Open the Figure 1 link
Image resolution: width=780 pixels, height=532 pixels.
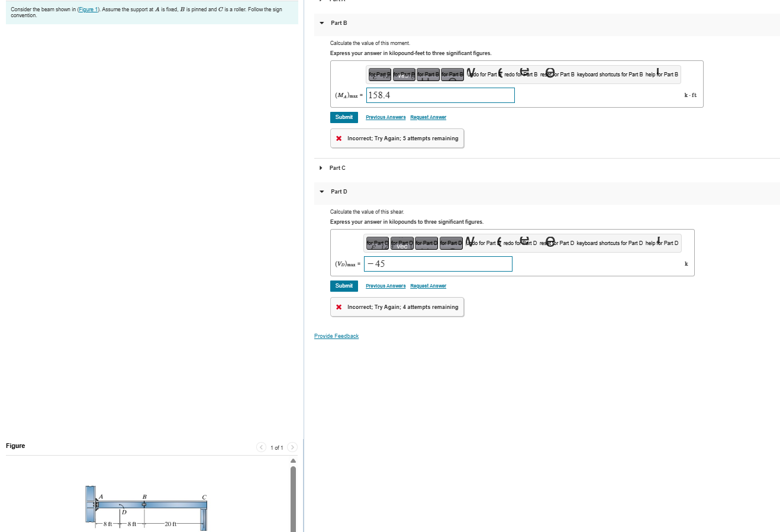pyautogui.click(x=88, y=10)
